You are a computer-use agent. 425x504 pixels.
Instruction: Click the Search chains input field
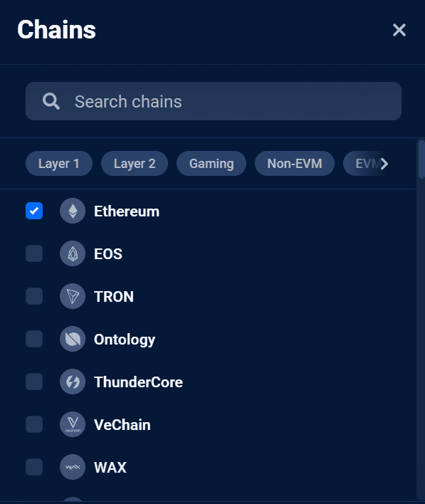click(x=214, y=101)
